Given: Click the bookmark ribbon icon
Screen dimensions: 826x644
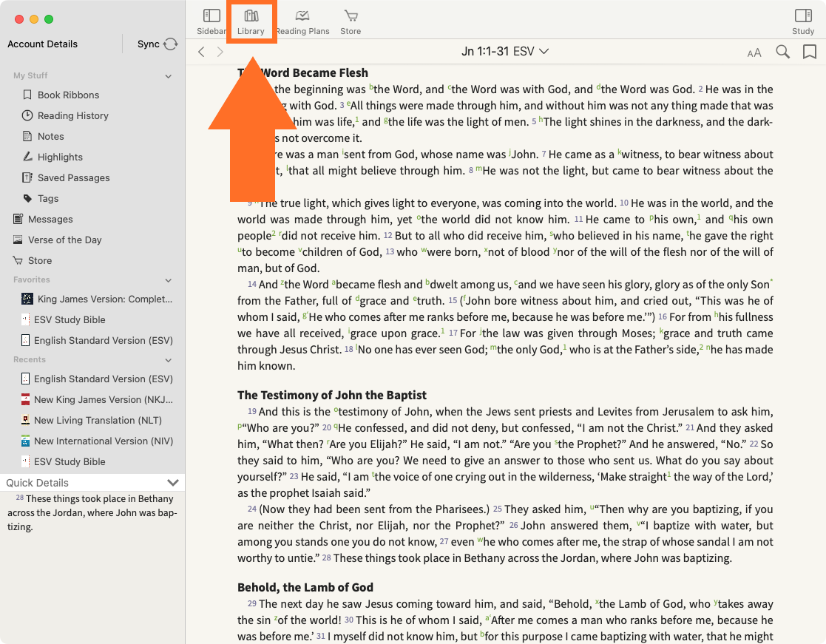Looking at the screenshot, I should 810,52.
